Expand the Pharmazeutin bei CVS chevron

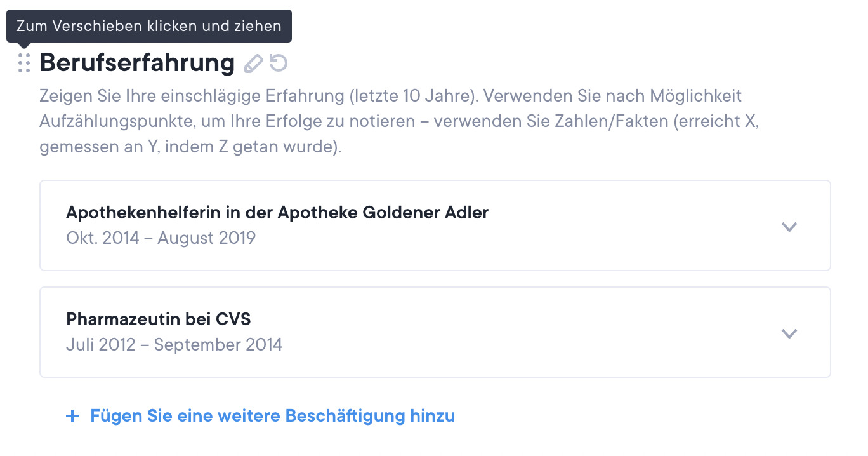[789, 333]
